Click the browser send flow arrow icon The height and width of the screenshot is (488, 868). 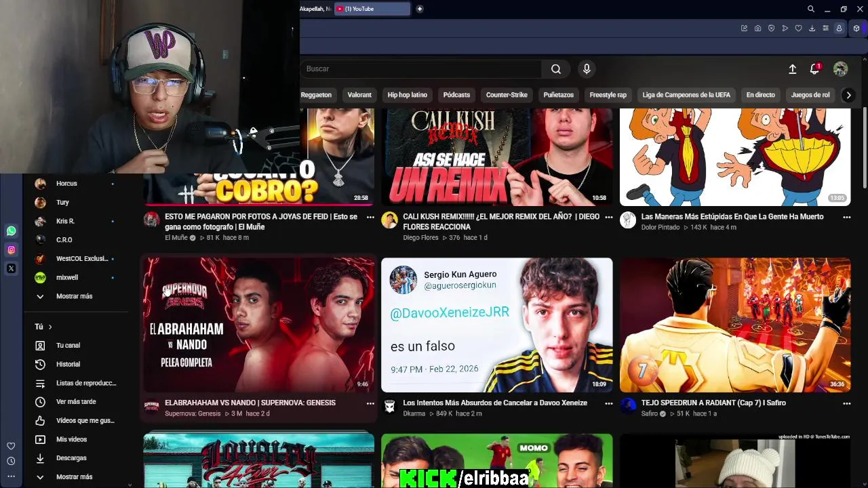pyautogui.click(x=785, y=28)
